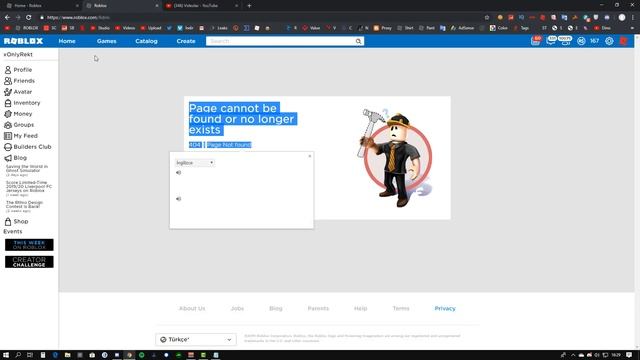640x360 pixels.
Task: Open the Builders Club calendar icon in the navbar
Action: click(x=535, y=41)
